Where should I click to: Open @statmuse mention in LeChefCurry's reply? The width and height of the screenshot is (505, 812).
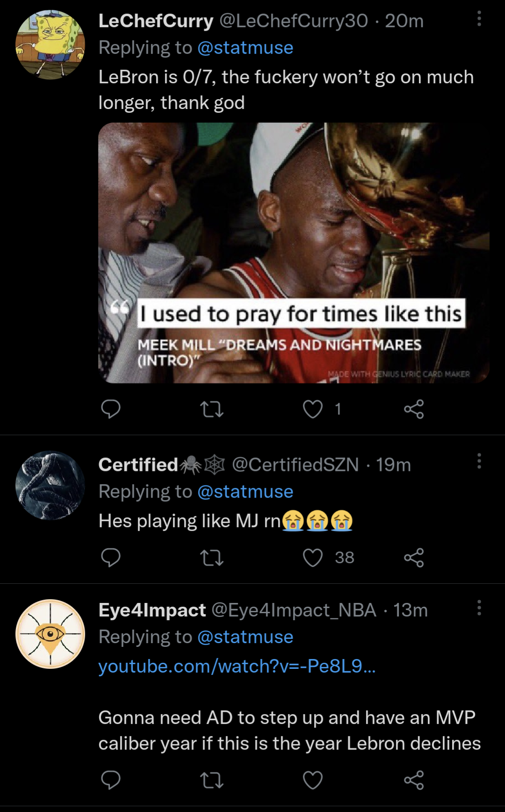[x=245, y=48]
